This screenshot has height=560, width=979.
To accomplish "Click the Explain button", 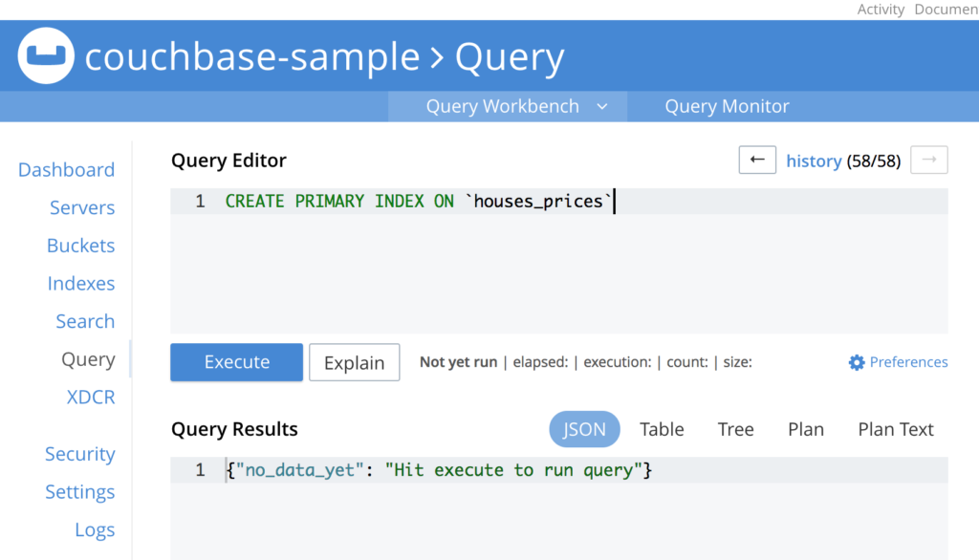I will click(354, 362).
